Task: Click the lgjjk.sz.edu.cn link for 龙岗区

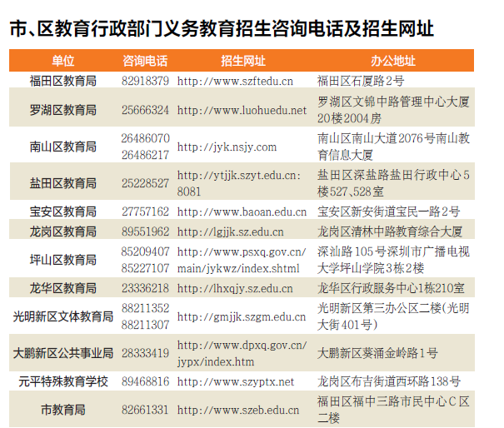Action: (230, 231)
